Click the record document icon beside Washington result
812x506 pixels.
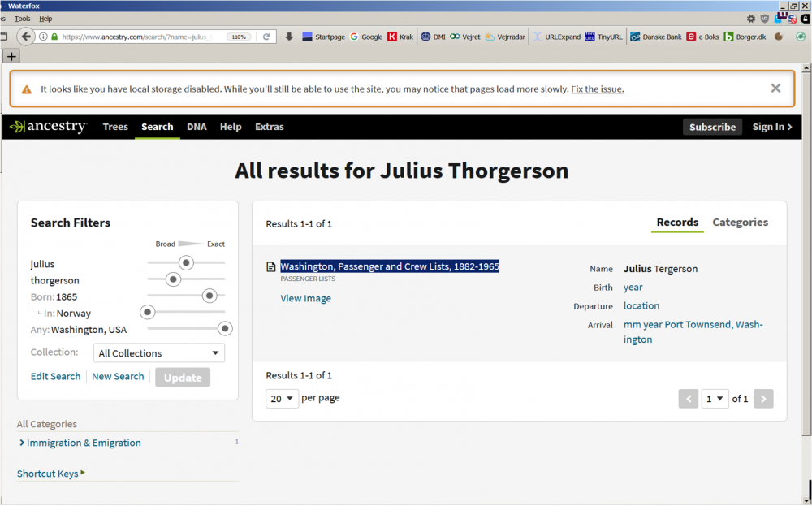click(x=271, y=267)
